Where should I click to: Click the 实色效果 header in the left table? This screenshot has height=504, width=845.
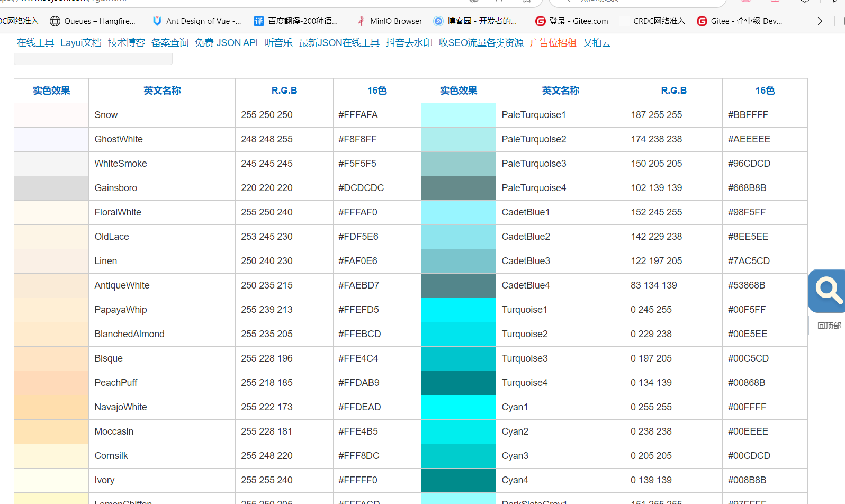[51, 91]
